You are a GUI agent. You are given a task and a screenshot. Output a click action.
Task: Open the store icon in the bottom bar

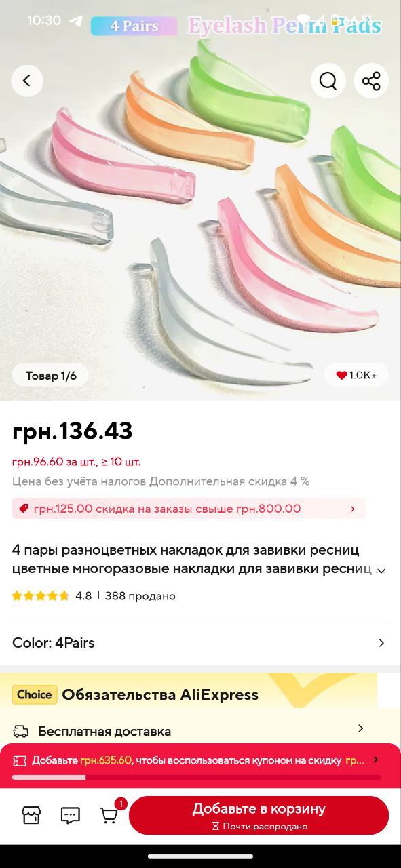pyautogui.click(x=32, y=815)
